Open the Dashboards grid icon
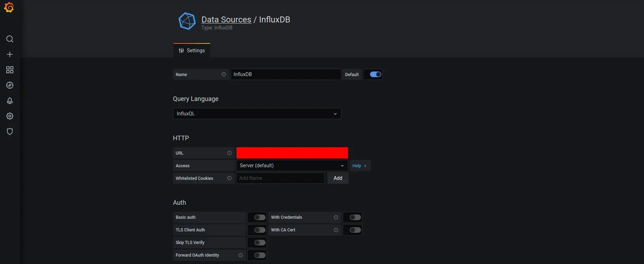 [x=10, y=70]
